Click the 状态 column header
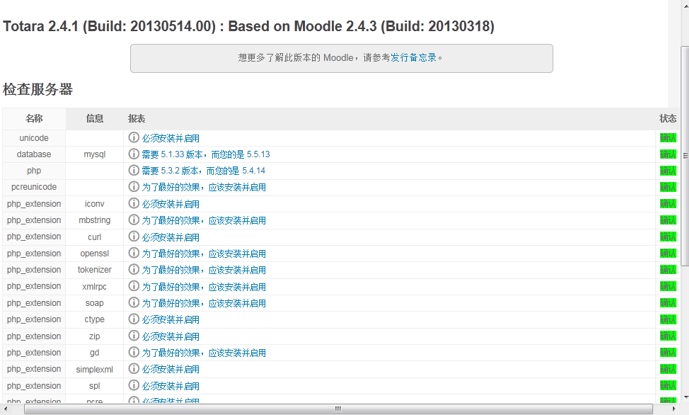The image size is (689, 415). click(x=668, y=118)
